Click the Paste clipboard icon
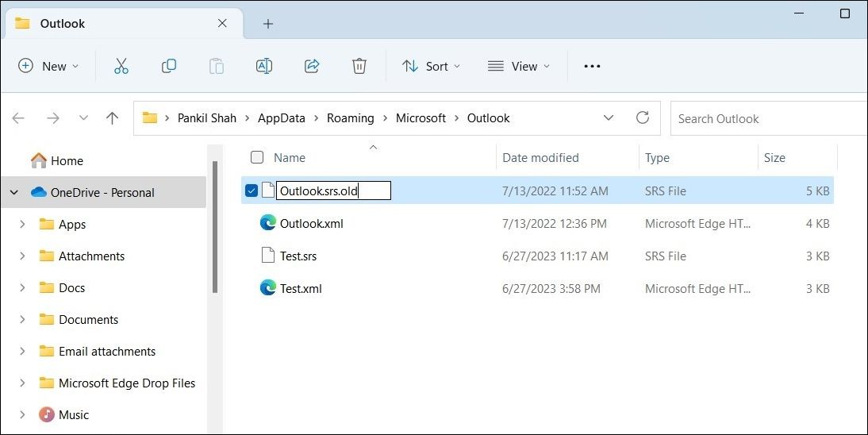The width and height of the screenshot is (868, 435). click(x=217, y=66)
